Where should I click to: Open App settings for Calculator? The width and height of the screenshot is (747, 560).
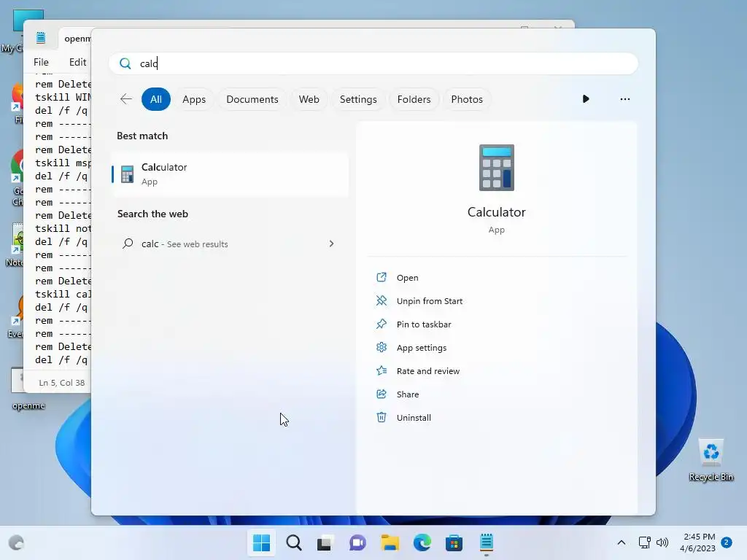(421, 348)
